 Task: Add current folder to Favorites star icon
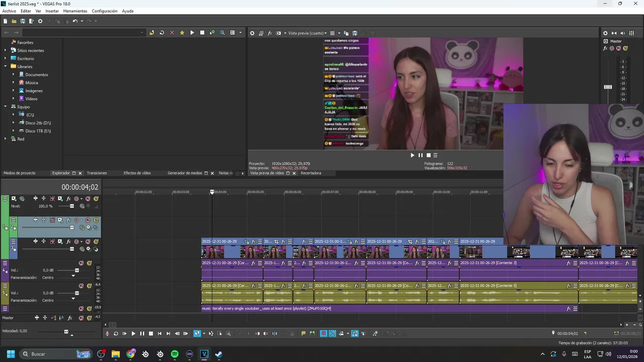[182, 33]
